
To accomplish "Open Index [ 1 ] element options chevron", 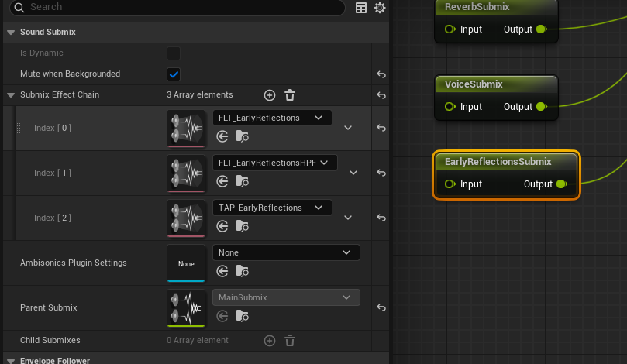I will pyautogui.click(x=353, y=173).
